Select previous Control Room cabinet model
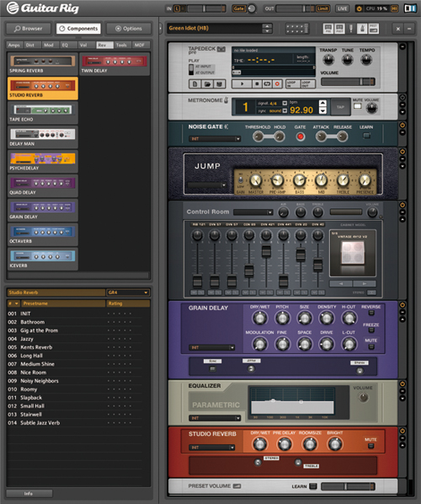The image size is (421, 504). (x=341, y=284)
